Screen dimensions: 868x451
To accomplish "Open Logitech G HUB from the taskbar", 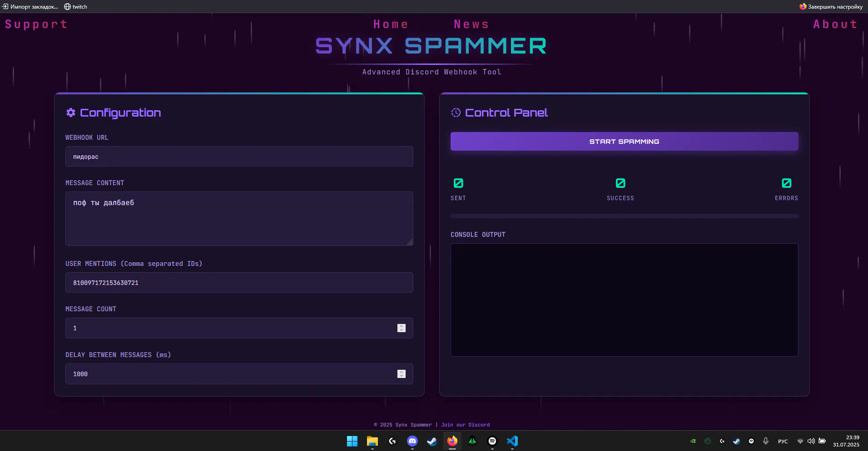I will click(x=392, y=441).
